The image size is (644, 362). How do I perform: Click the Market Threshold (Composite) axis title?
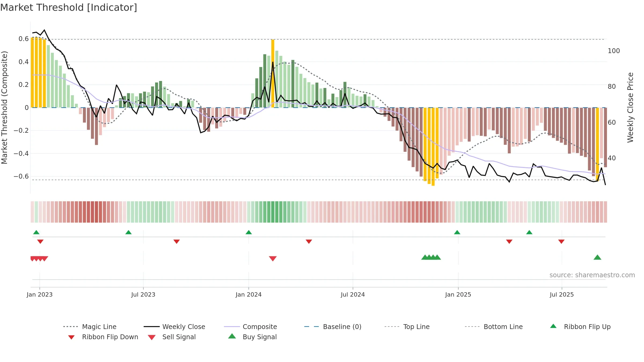[x=4, y=107]
